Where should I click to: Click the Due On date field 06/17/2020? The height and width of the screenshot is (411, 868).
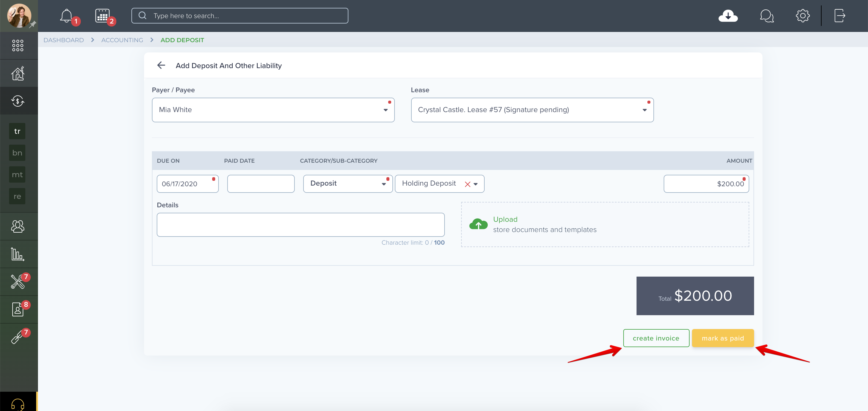[188, 184]
